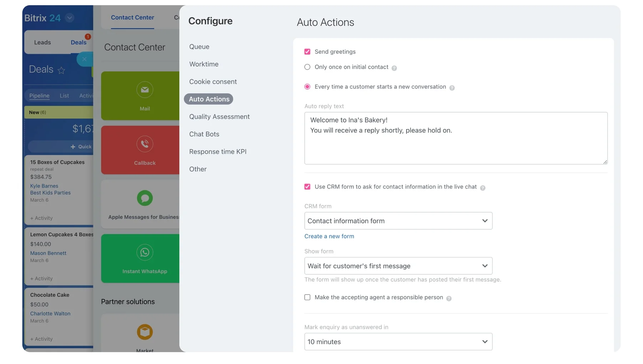
Task: Click Create a new form link
Action: [x=329, y=236]
